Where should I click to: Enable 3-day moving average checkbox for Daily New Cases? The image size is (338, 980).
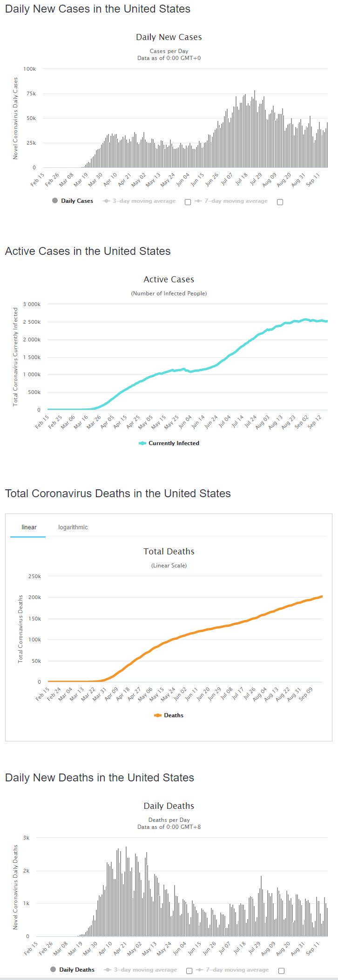[188, 202]
